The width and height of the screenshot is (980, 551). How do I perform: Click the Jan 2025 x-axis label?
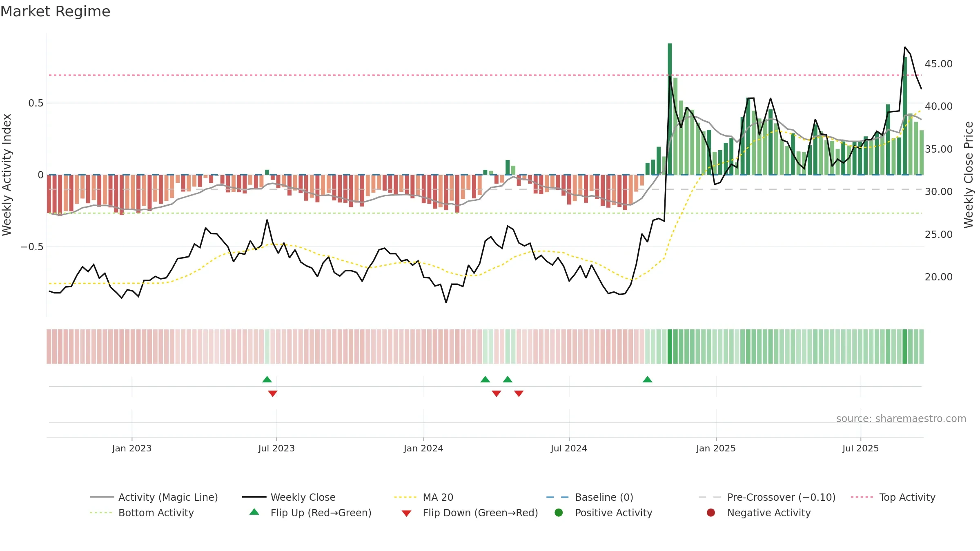(x=716, y=449)
